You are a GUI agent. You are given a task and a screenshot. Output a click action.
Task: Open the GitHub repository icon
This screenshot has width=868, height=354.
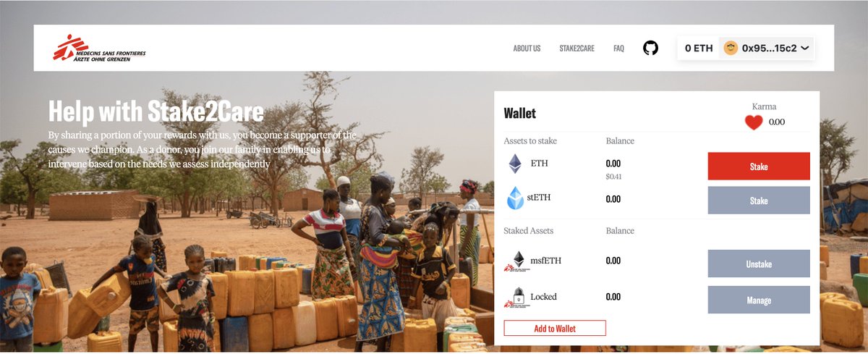(x=650, y=49)
